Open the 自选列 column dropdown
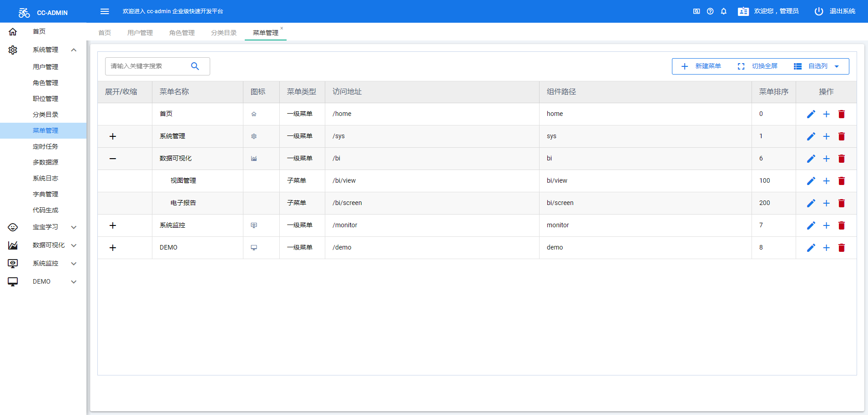Viewport: 868px width, 415px height. [x=817, y=66]
